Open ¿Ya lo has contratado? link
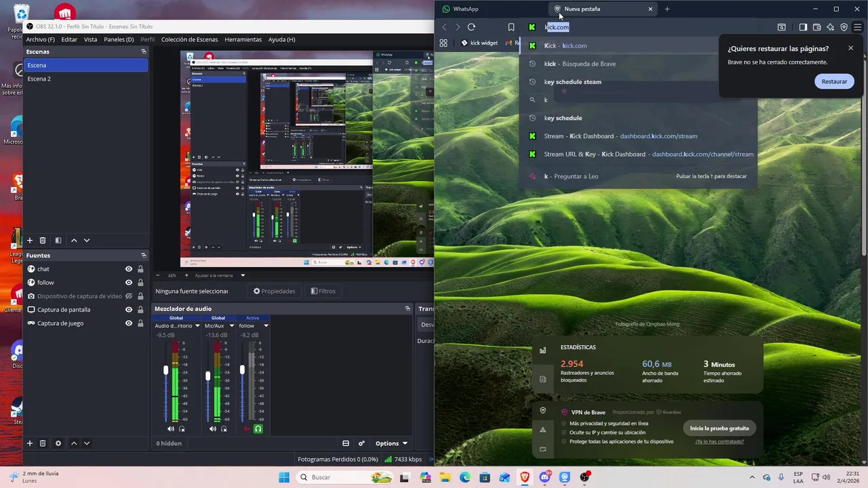 (719, 441)
